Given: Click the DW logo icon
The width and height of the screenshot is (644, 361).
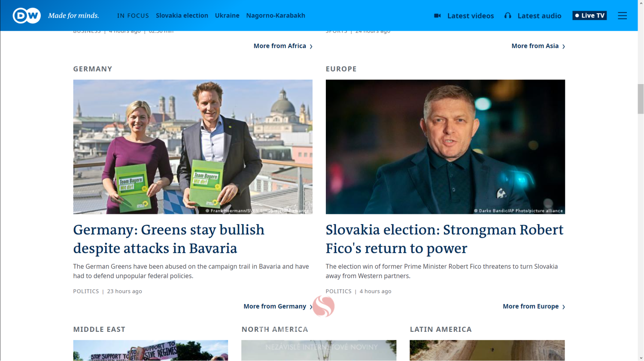Looking at the screenshot, I should click(x=27, y=15).
